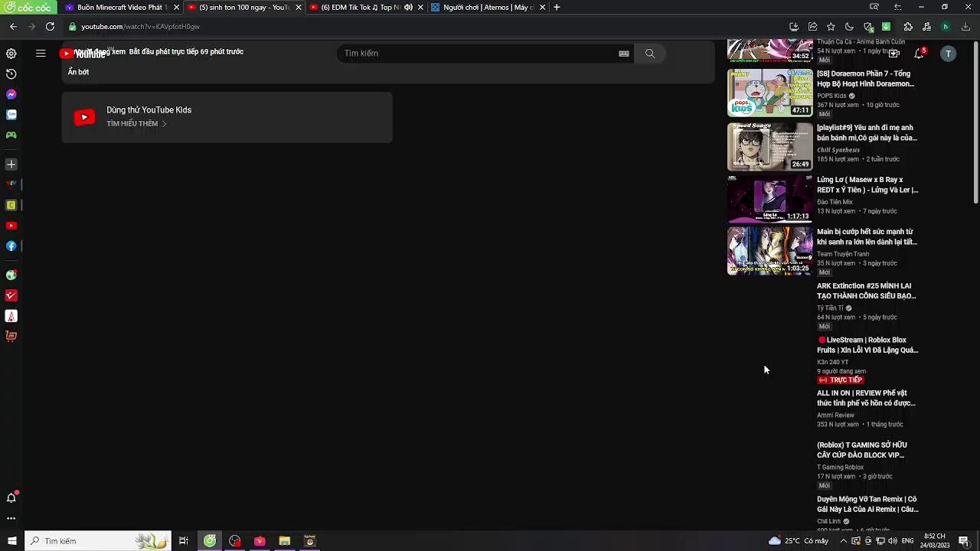The height and width of the screenshot is (551, 980).
Task: Open the extensions puzzle icon
Action: coord(908,27)
